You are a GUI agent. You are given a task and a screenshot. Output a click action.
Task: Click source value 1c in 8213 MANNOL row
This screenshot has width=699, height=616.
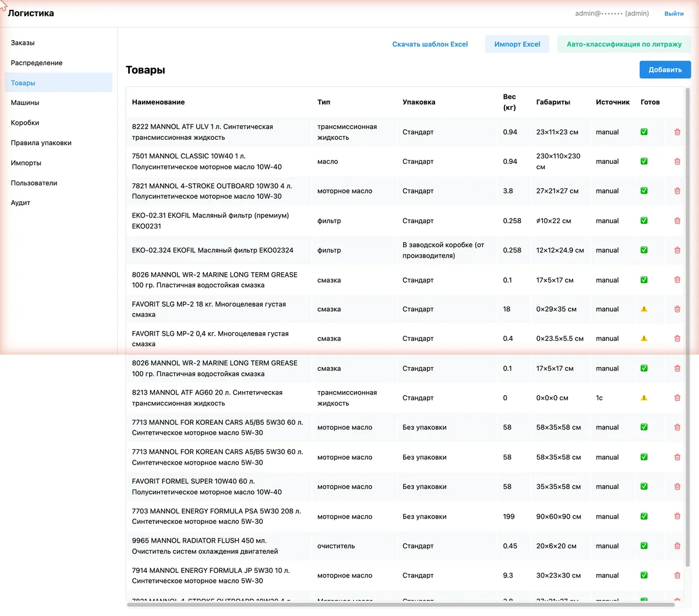click(x=599, y=398)
